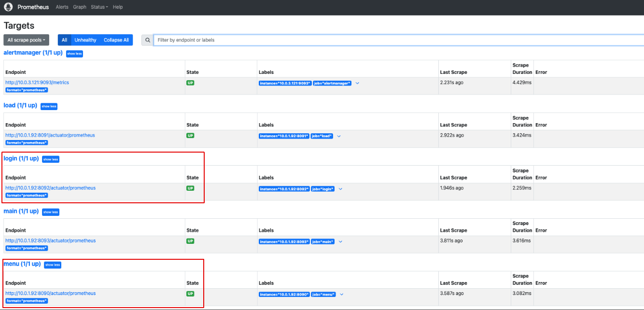This screenshot has width=644, height=310.
Task: Expand labels chevron in load row
Action: point(339,136)
